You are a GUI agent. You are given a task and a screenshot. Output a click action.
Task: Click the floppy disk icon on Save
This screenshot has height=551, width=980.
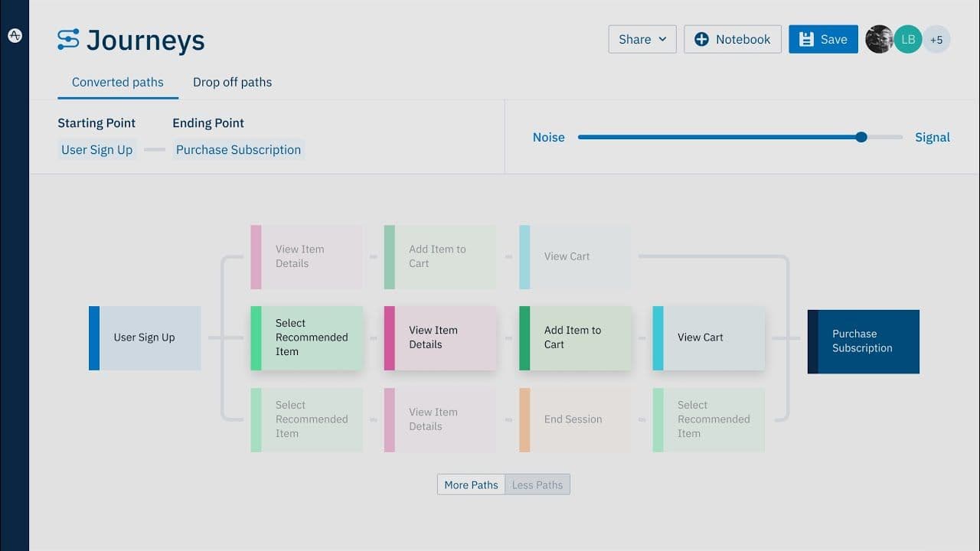click(805, 39)
